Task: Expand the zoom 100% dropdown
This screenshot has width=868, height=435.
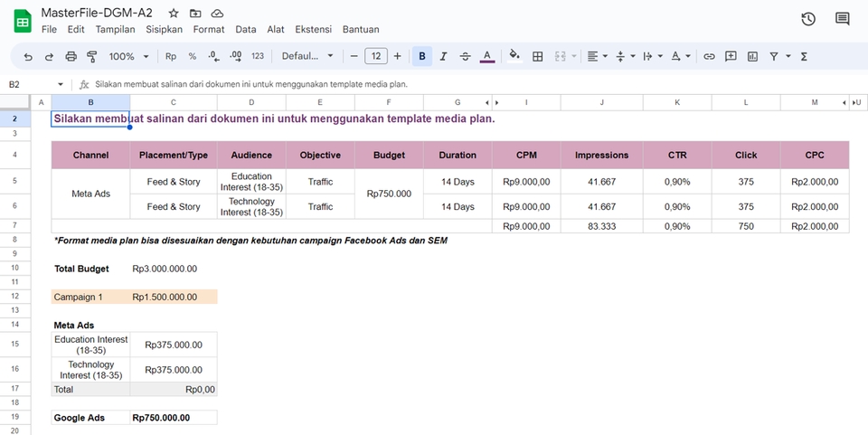Action: (146, 56)
